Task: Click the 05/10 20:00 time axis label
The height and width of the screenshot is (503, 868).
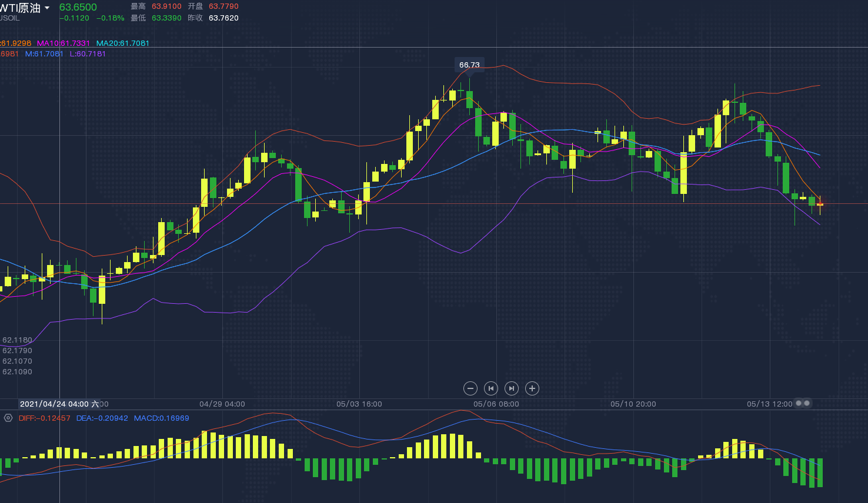Action: click(633, 404)
